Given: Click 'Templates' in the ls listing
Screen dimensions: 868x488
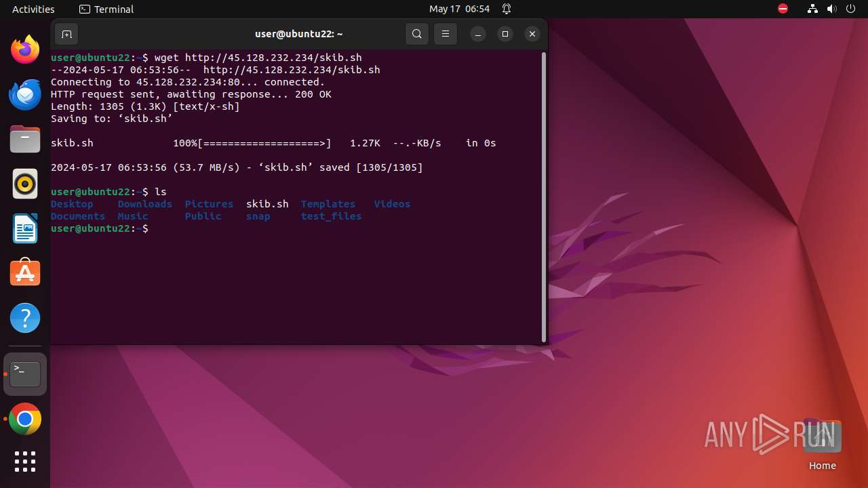Looking at the screenshot, I should point(328,204).
